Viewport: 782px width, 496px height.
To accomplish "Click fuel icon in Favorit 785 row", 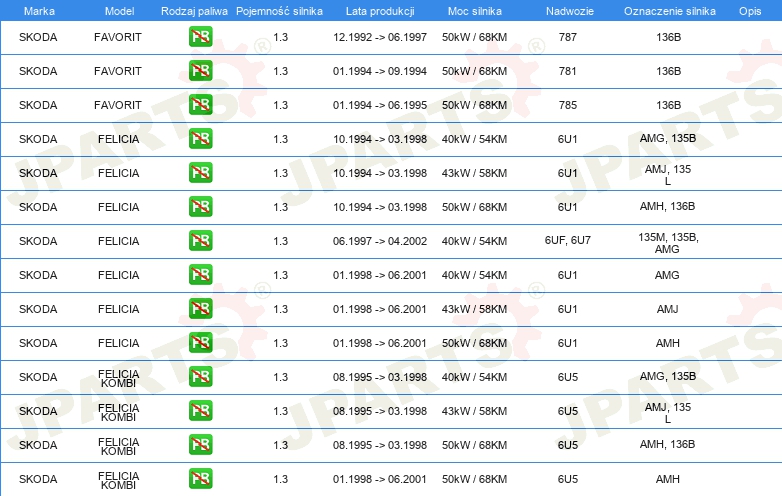I will 200,105.
